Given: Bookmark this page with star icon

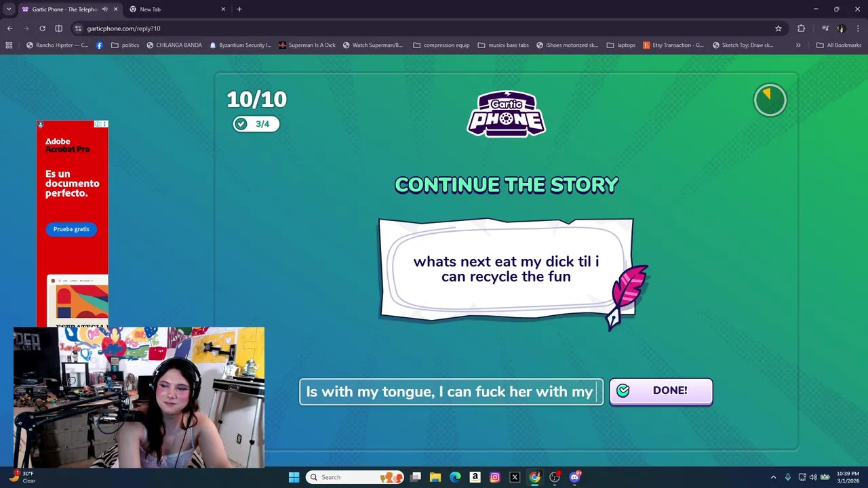Looking at the screenshot, I should click(x=778, y=28).
